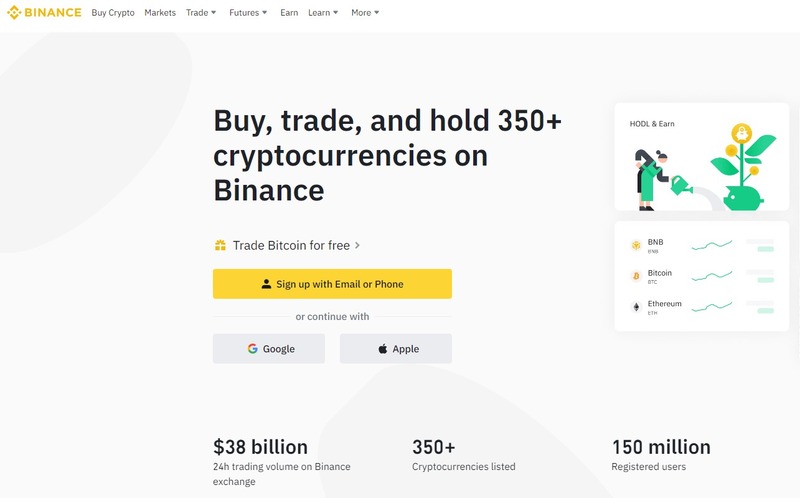Click the Apple logo in sign-in button
The image size is (800, 498).
point(383,348)
